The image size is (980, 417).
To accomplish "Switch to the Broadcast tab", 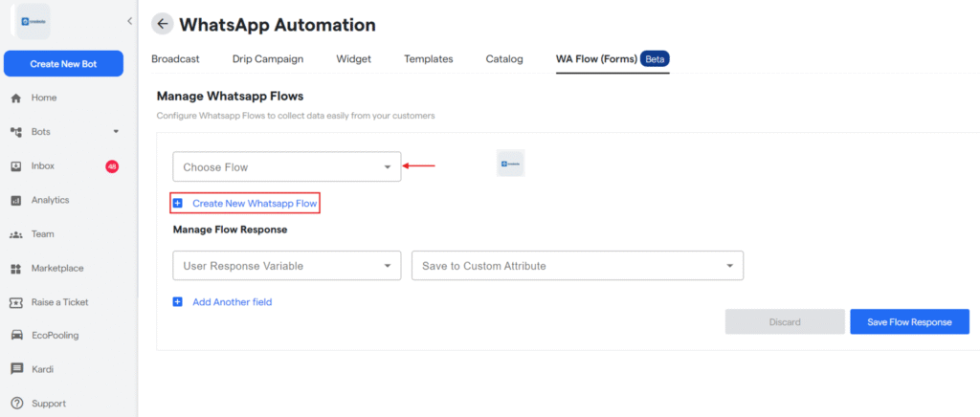I will [175, 59].
